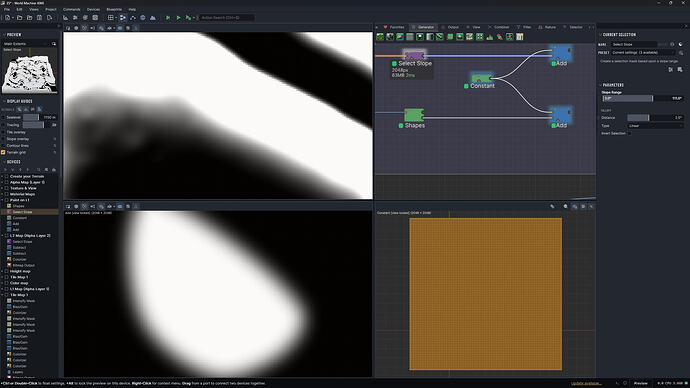
Task: Click the Update available link in status bar
Action: (x=586, y=384)
